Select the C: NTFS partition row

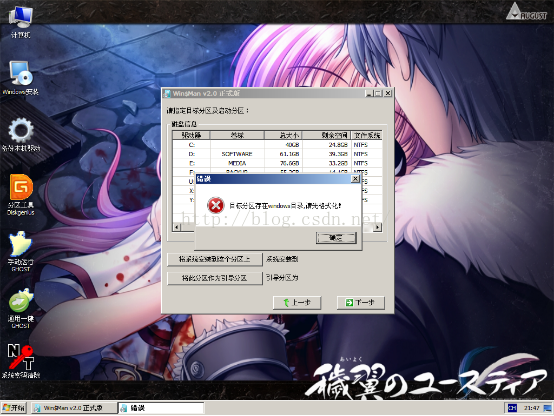point(277,145)
